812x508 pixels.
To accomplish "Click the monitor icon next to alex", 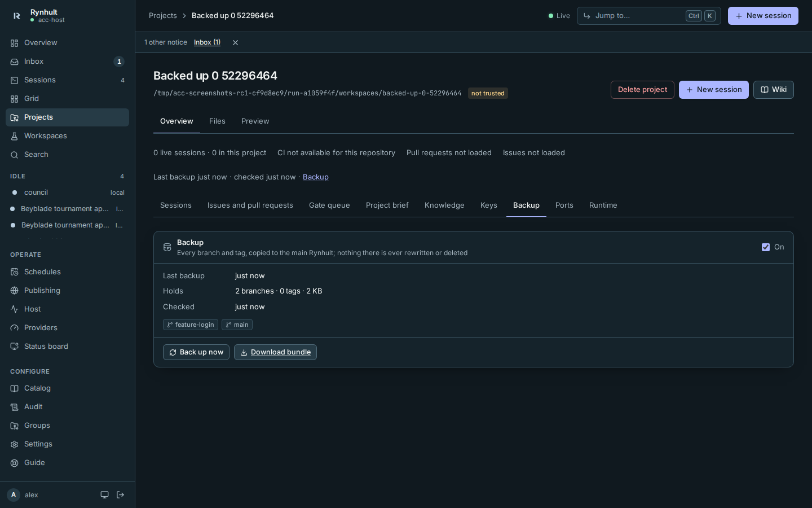I will click(104, 495).
